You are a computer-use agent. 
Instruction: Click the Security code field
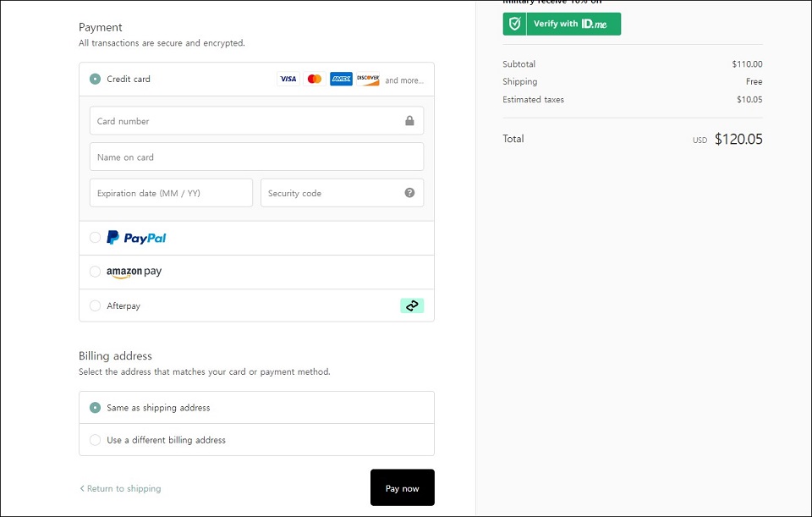pyautogui.click(x=342, y=193)
